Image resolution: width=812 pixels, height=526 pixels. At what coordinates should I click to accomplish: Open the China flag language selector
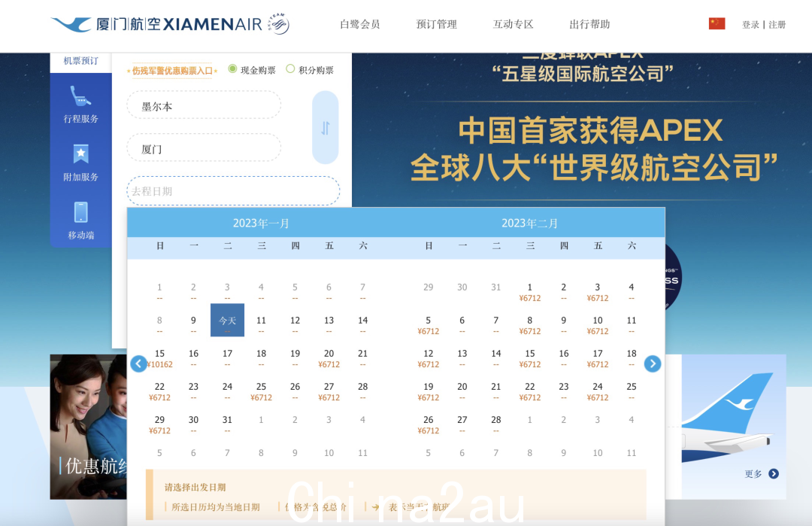pos(717,24)
